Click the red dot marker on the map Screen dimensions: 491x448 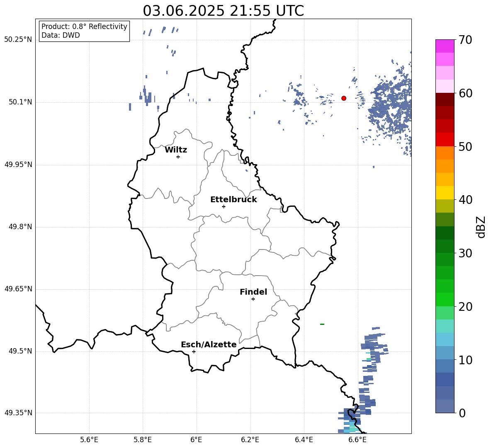[344, 98]
